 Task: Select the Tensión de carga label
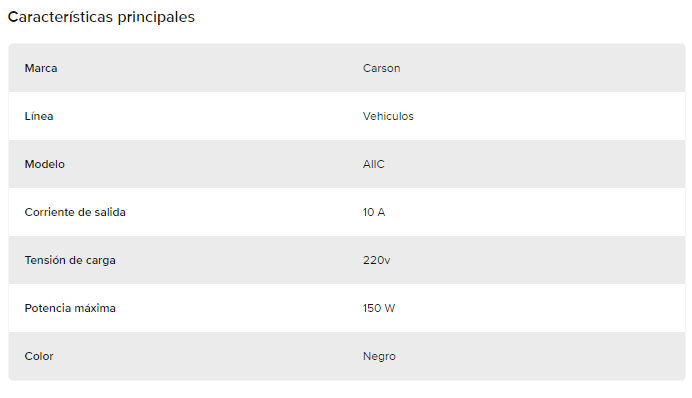click(70, 260)
